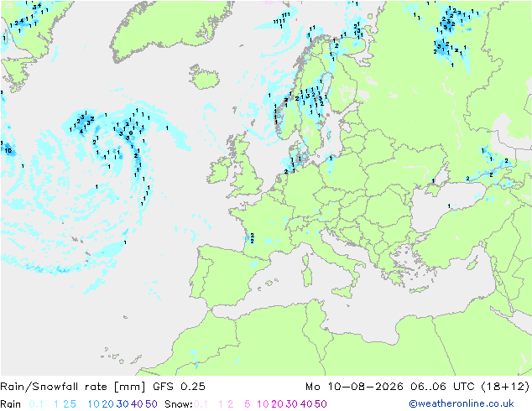Select the "GFS 0.25" model label
This screenshot has height=411, width=532.
coord(179,387)
